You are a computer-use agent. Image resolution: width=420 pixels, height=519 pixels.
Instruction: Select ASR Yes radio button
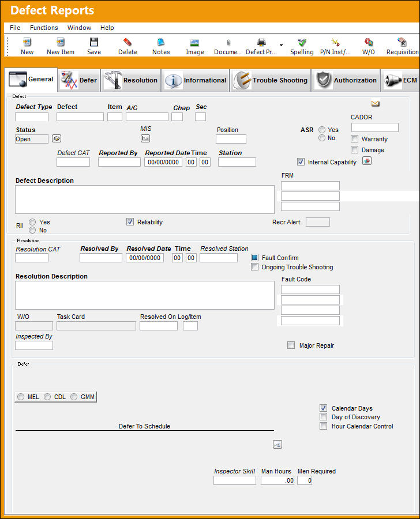[321, 130]
